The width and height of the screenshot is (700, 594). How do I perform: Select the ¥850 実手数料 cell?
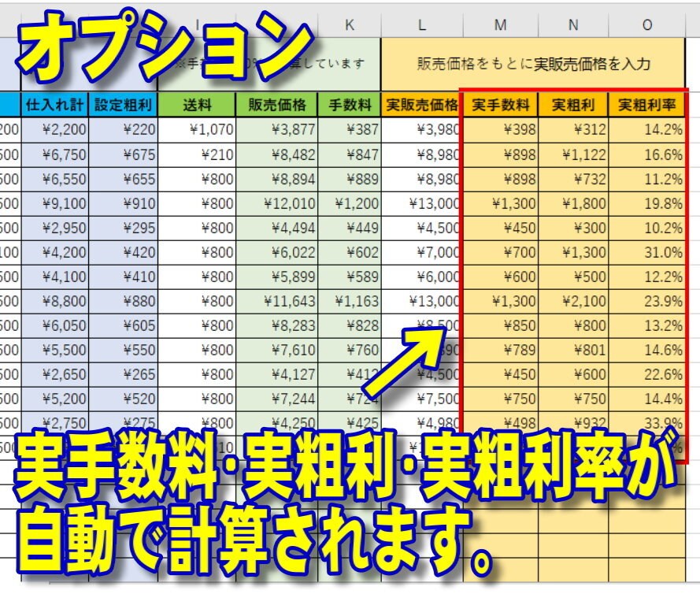(501, 326)
